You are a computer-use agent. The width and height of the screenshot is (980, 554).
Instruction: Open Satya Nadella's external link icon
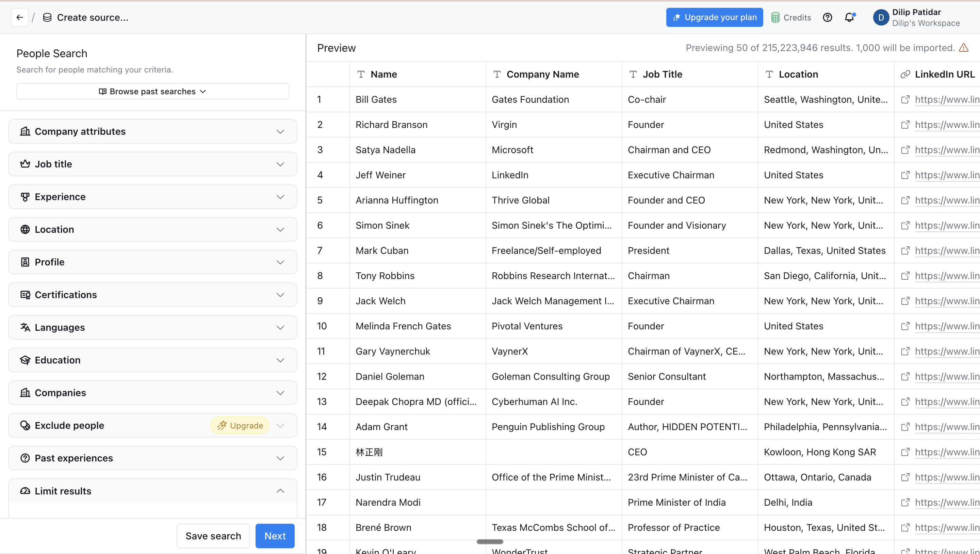[905, 149]
